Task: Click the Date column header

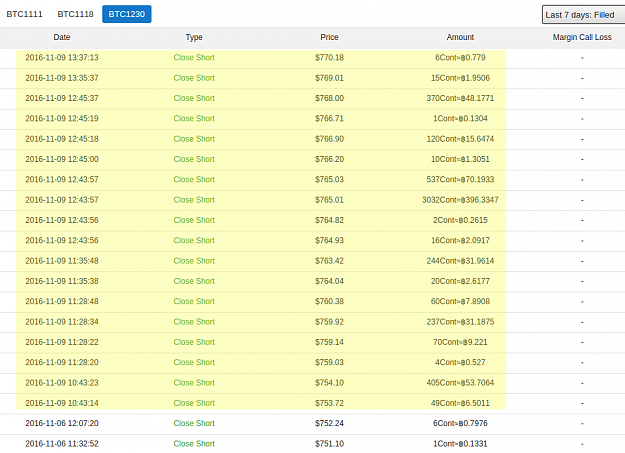Action: (62, 37)
